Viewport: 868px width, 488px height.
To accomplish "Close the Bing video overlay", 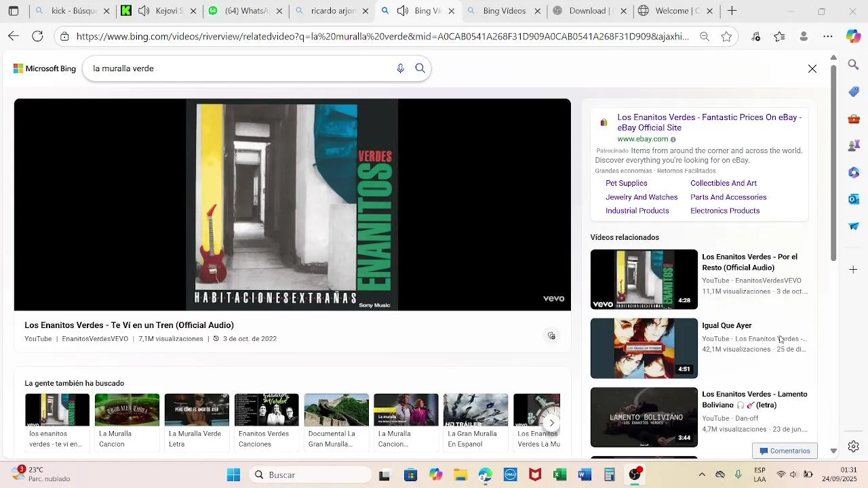I will [x=812, y=68].
